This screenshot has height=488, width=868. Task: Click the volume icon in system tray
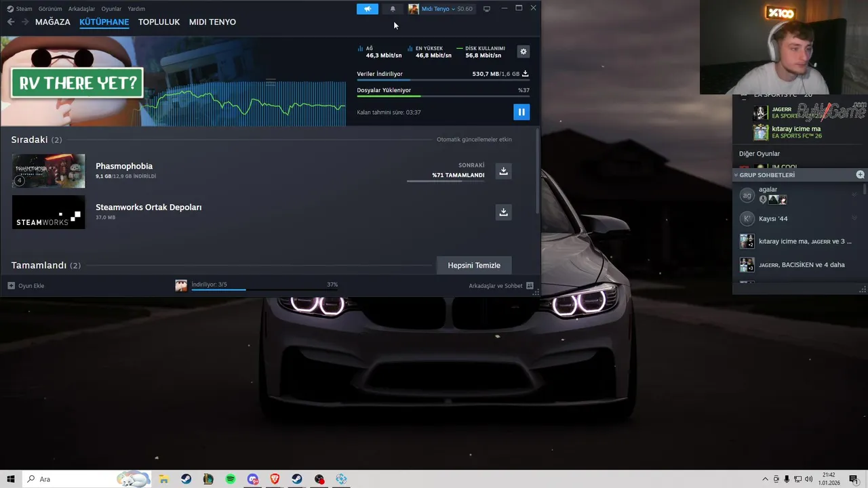click(x=808, y=479)
